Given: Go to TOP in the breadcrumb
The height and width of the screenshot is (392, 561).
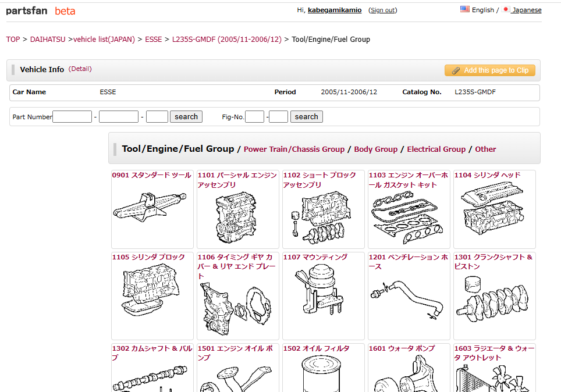Looking at the screenshot, I should click(x=13, y=40).
